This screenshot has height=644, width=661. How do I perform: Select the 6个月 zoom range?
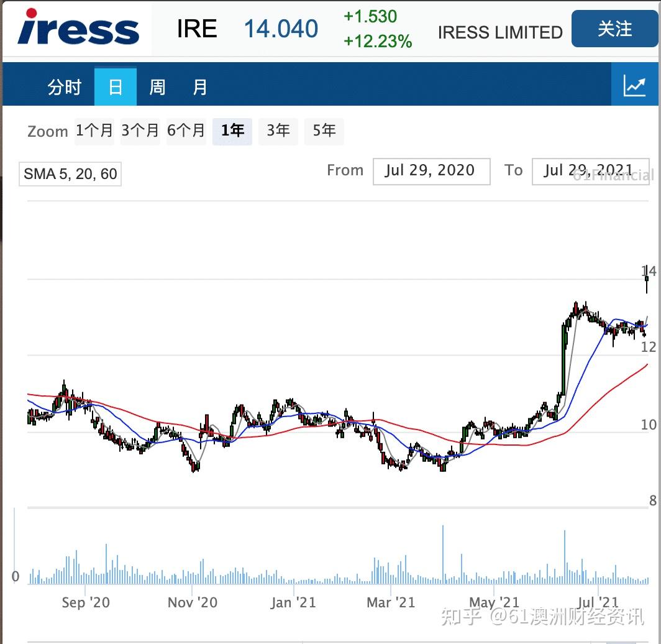(186, 131)
